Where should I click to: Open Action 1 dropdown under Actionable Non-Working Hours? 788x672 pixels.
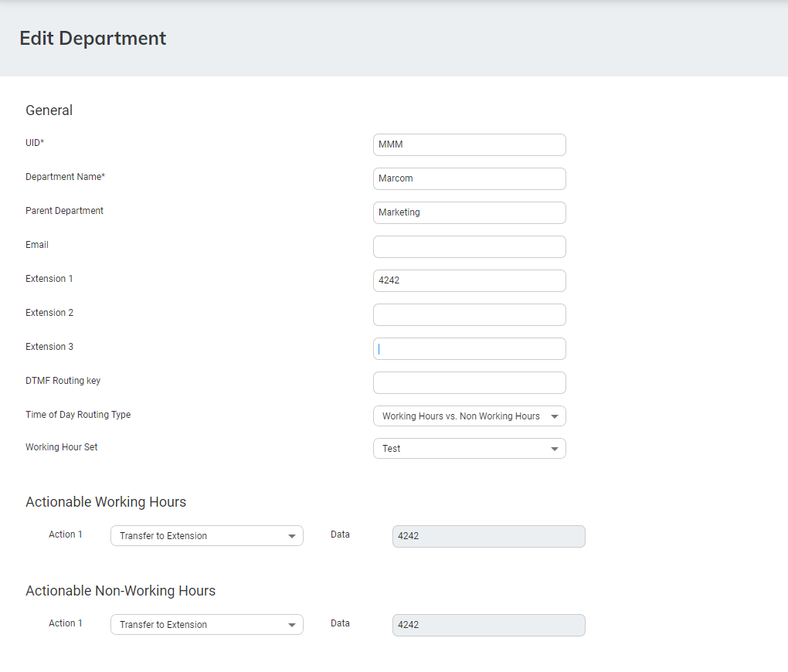coord(206,625)
